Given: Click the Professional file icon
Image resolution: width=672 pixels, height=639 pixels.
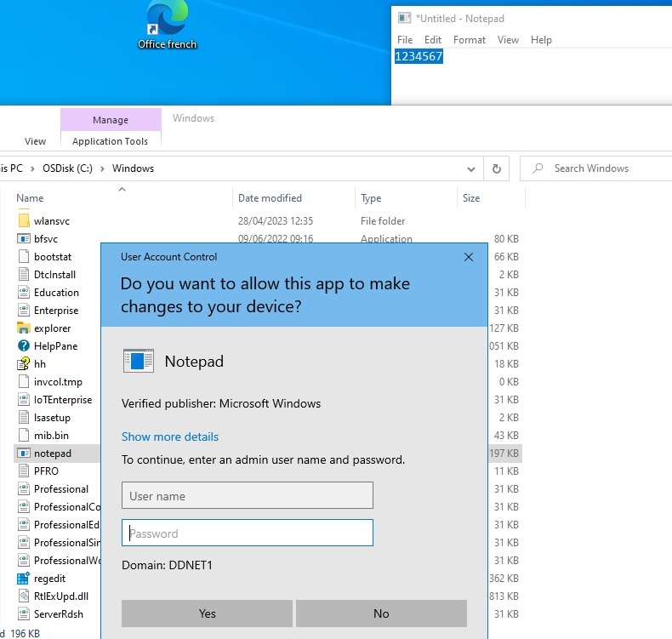Looking at the screenshot, I should 24,489.
